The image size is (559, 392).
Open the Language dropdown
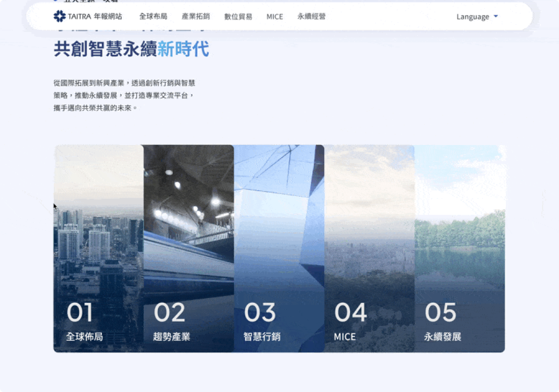[x=473, y=16]
